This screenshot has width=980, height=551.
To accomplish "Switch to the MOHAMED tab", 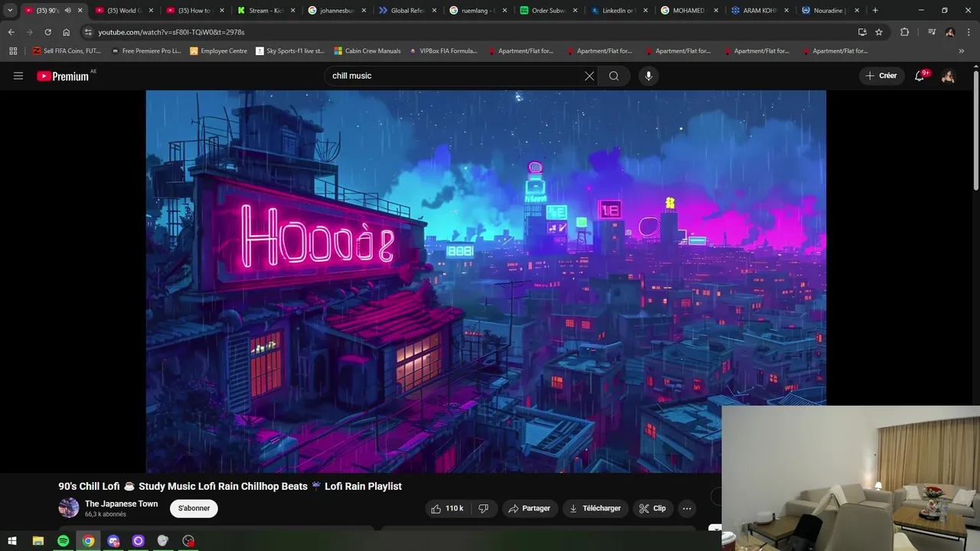I will [x=691, y=11].
